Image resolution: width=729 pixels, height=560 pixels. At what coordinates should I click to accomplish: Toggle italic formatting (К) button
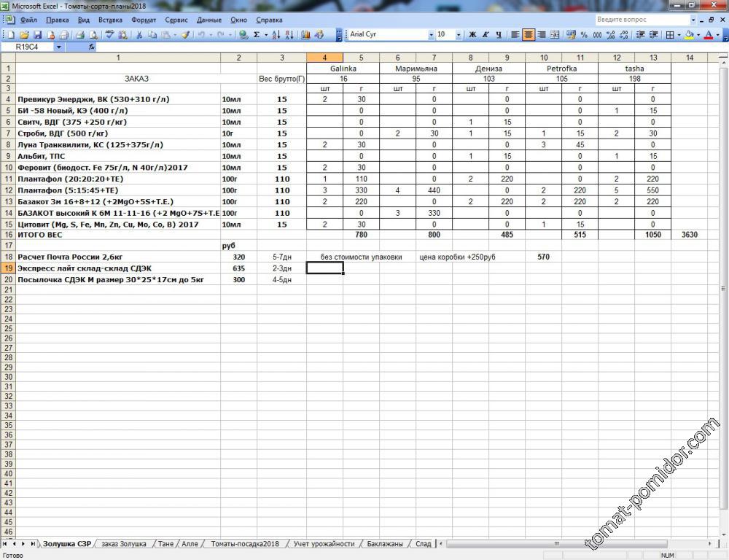[486, 34]
